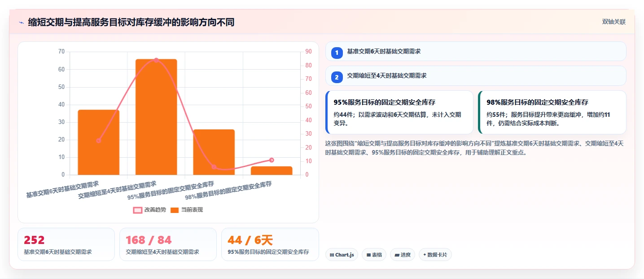Open step item 交期缩短至4天时基础交期需求
The image size is (644, 279).
476,75
